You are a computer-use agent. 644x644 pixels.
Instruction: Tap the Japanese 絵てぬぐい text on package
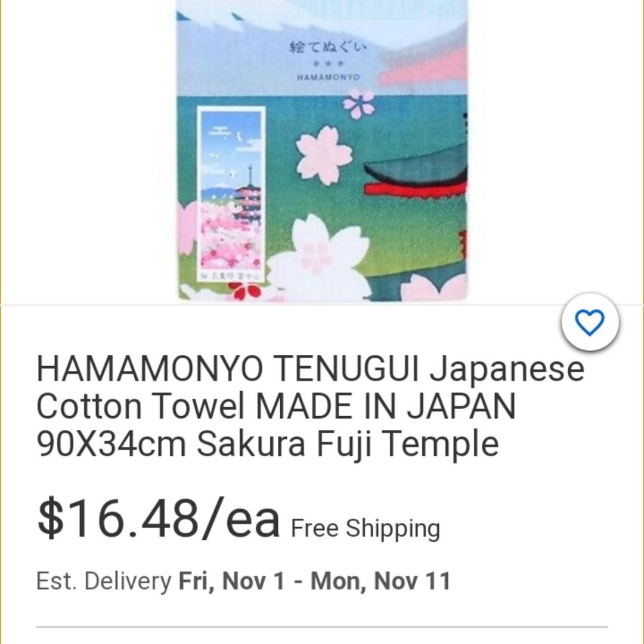328,48
